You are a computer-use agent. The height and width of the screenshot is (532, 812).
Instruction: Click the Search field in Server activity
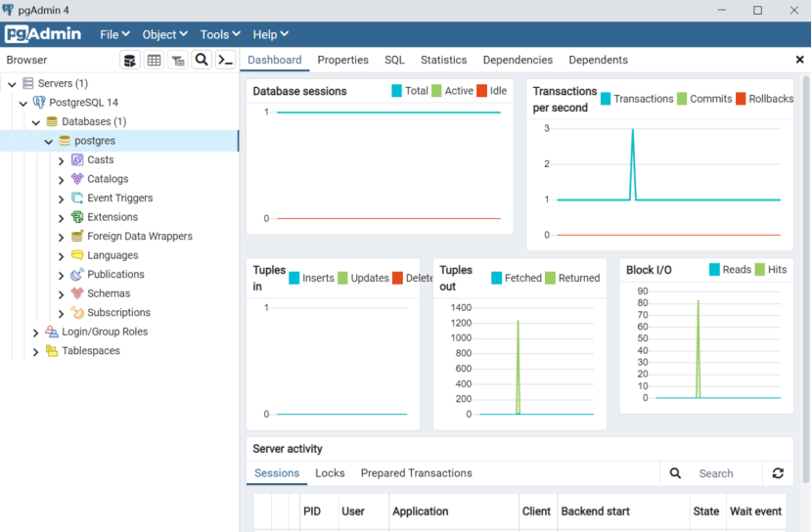point(727,473)
